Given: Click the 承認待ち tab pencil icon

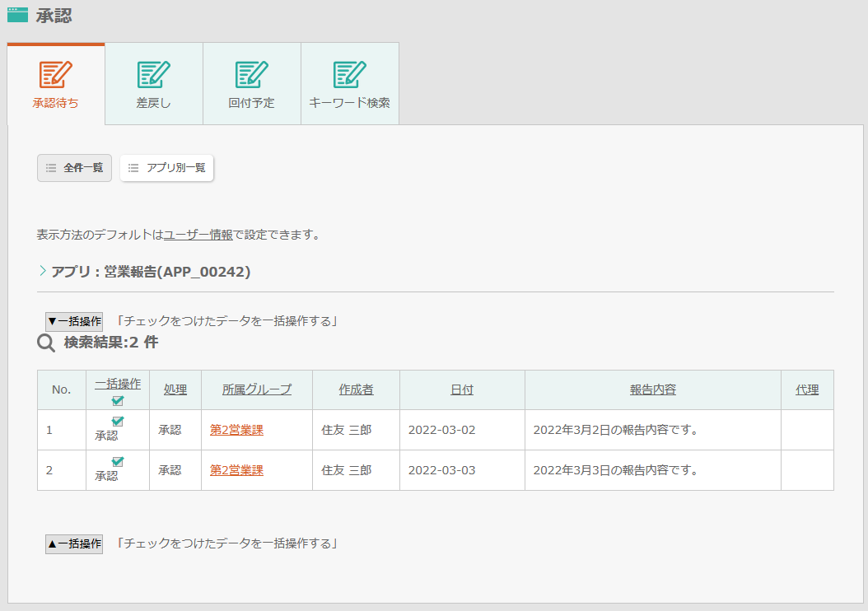Looking at the screenshot, I should 55,74.
